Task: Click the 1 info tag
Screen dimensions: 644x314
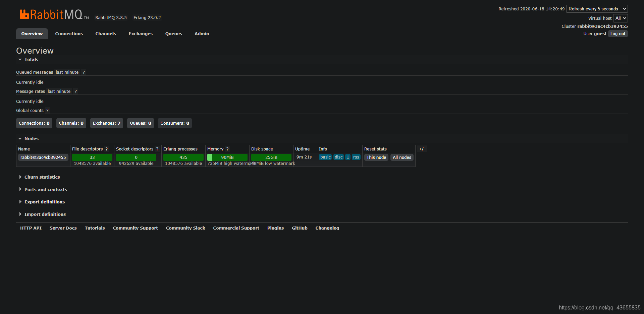Action: 348,157
